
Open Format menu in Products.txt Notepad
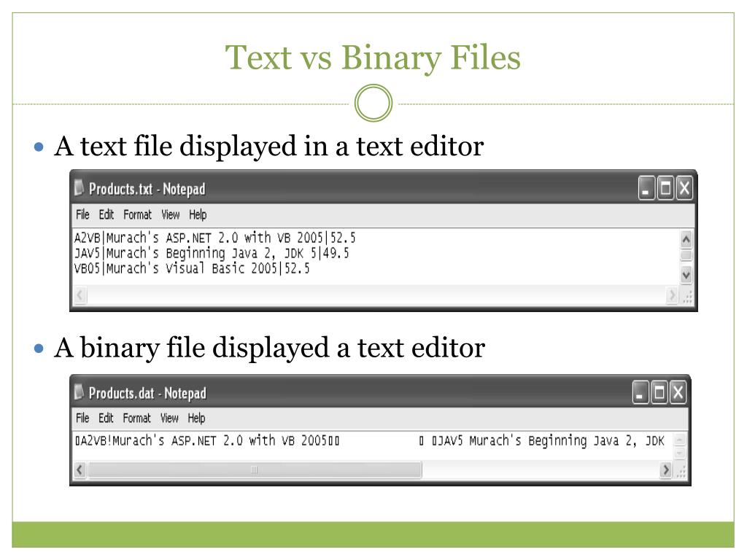click(137, 215)
